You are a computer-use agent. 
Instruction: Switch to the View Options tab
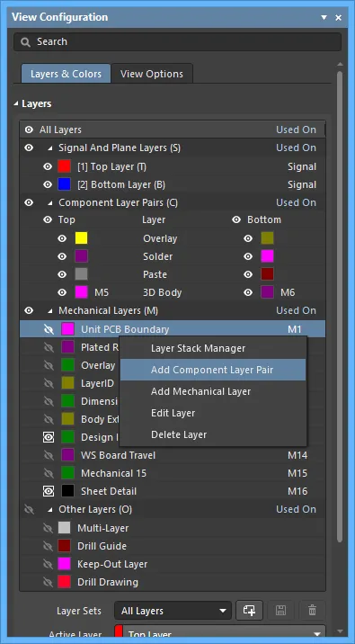coord(152,74)
